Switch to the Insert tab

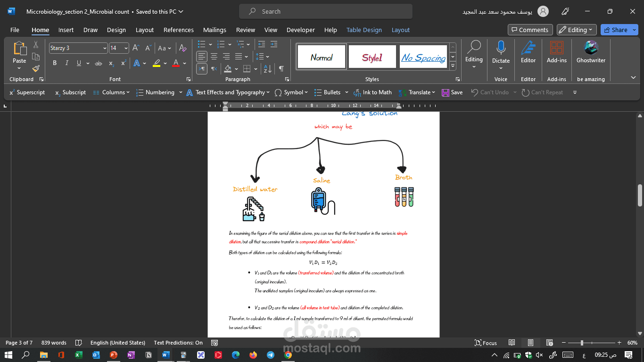(x=66, y=30)
